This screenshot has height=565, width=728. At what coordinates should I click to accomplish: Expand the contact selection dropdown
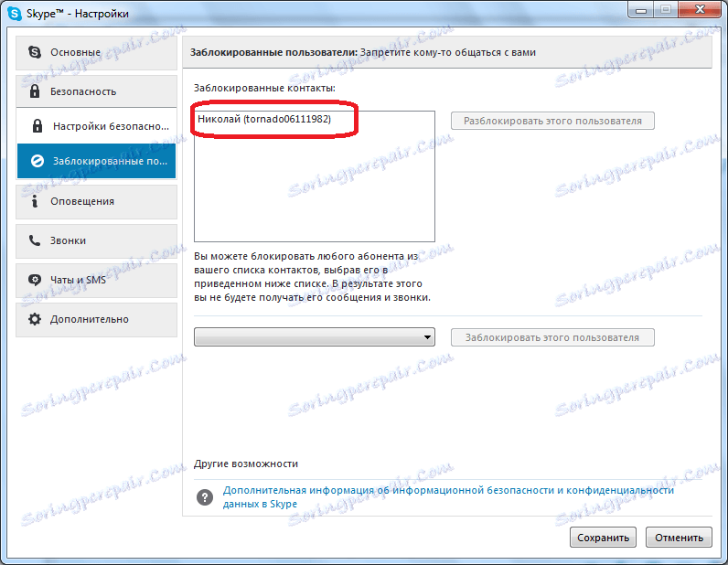[315, 337]
